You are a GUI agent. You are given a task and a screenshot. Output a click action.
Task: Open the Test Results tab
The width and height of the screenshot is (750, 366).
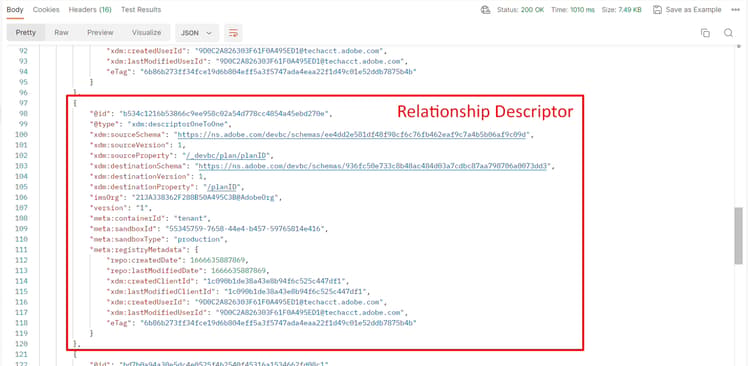(x=141, y=10)
